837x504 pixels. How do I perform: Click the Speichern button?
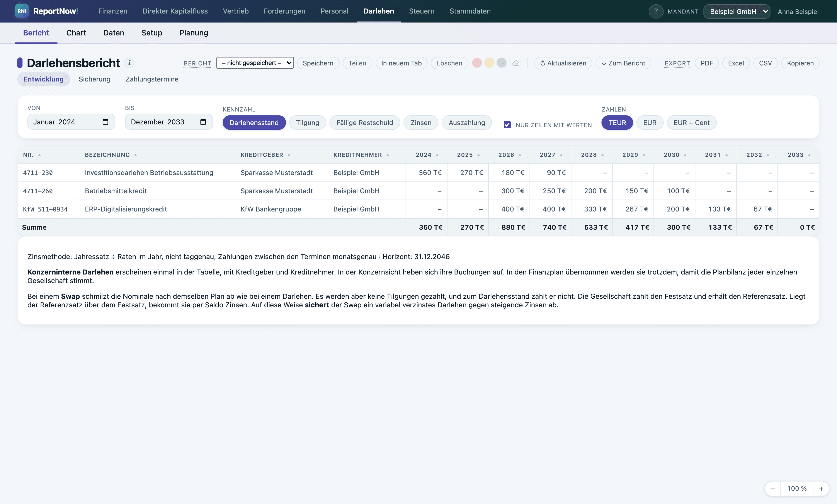point(318,63)
